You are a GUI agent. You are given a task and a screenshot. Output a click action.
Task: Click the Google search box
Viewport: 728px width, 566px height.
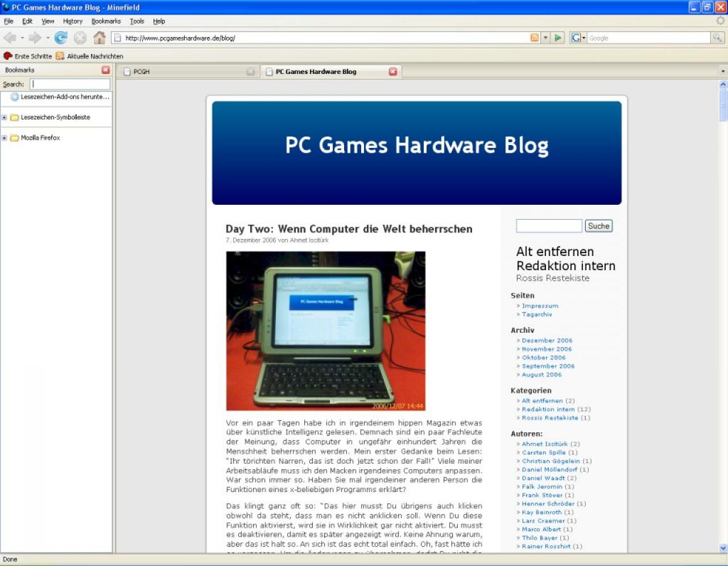648,38
